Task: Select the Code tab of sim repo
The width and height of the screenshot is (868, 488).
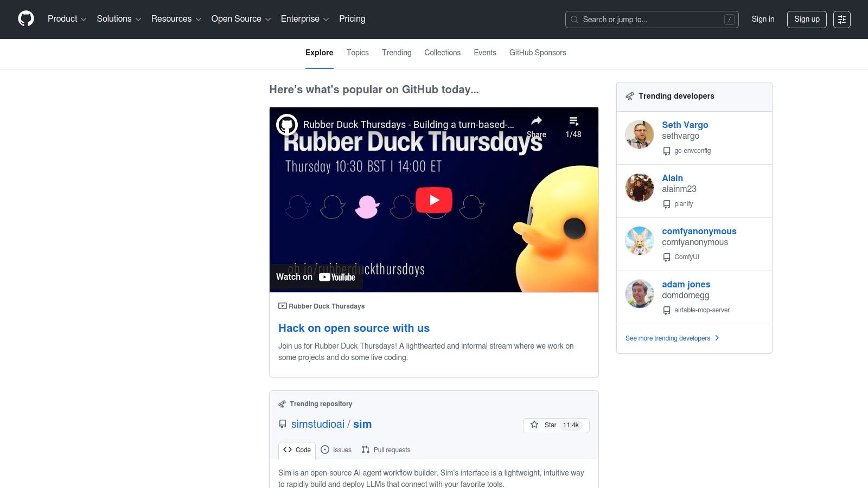Action: pyautogui.click(x=297, y=450)
